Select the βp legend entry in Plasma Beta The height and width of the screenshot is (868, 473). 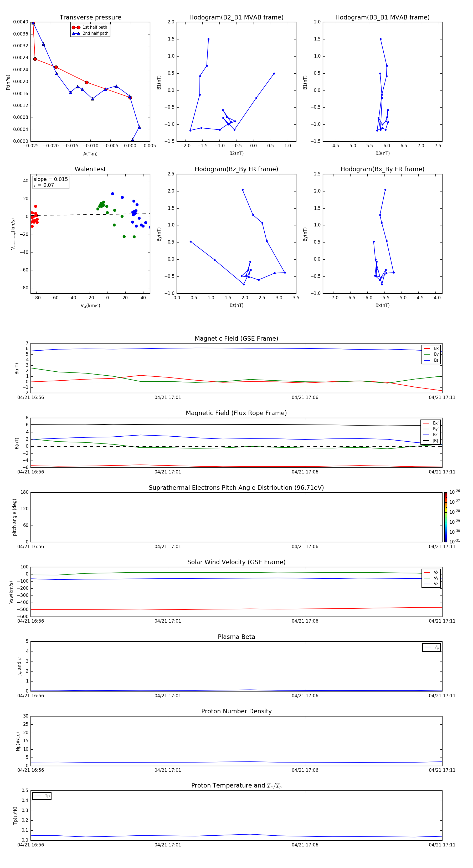coord(431,647)
